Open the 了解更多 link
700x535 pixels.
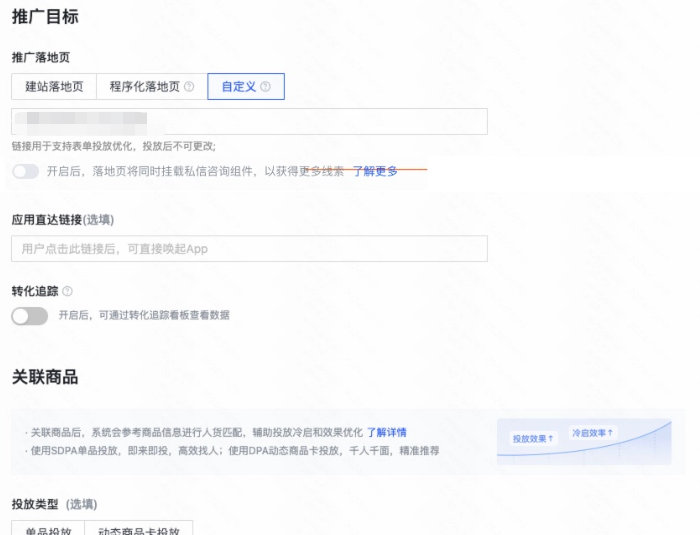coord(375,171)
